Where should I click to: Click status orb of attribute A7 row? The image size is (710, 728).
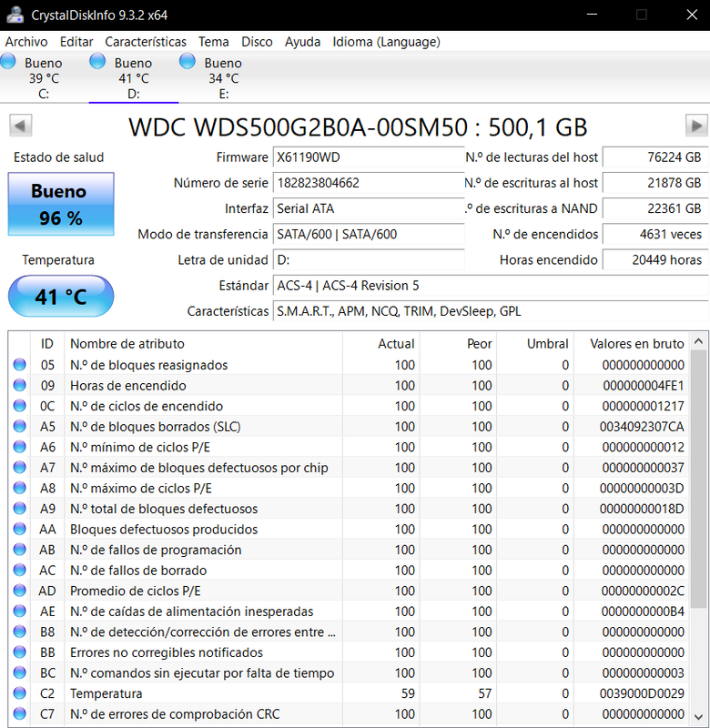pos(19,468)
